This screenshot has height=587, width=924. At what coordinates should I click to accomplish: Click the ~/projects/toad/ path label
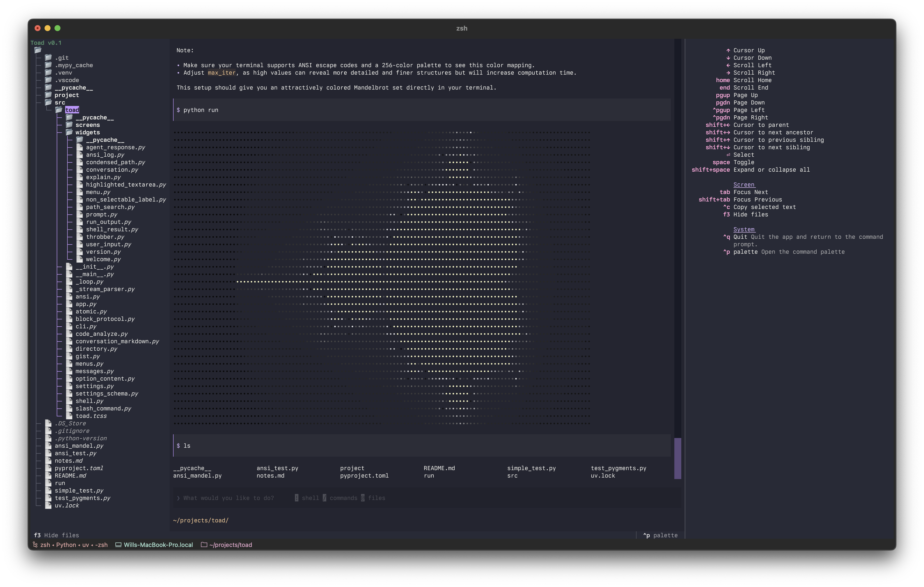(201, 520)
